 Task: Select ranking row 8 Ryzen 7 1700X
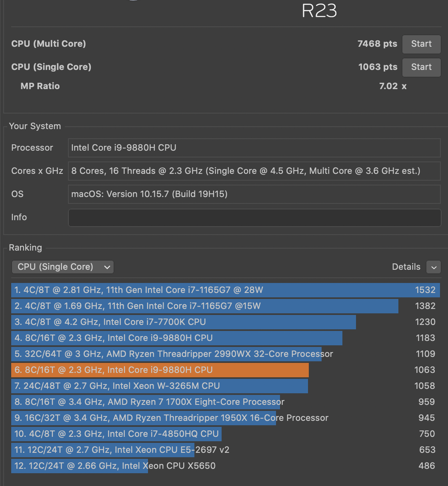coord(226,402)
